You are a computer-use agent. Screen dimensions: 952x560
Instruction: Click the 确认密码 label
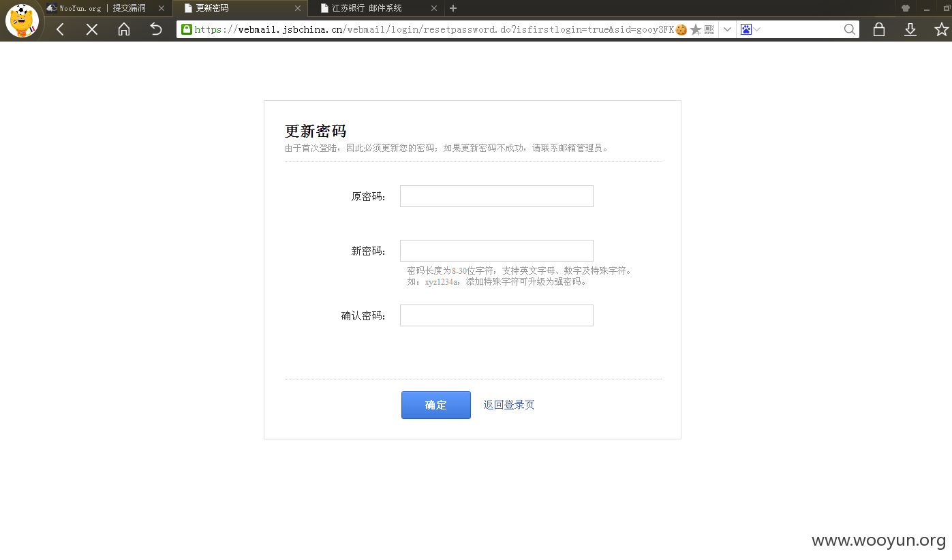(364, 315)
